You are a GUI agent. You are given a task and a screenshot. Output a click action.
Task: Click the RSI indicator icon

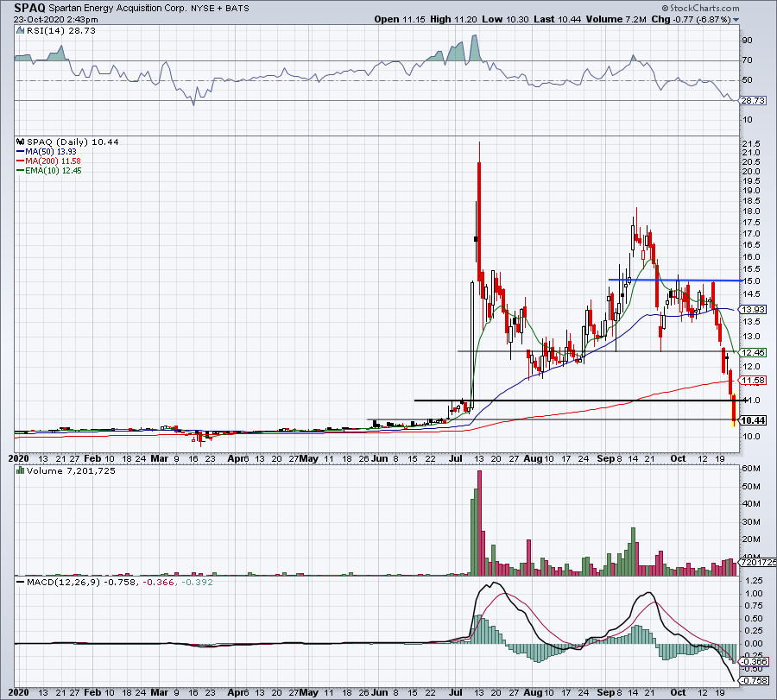click(20, 30)
